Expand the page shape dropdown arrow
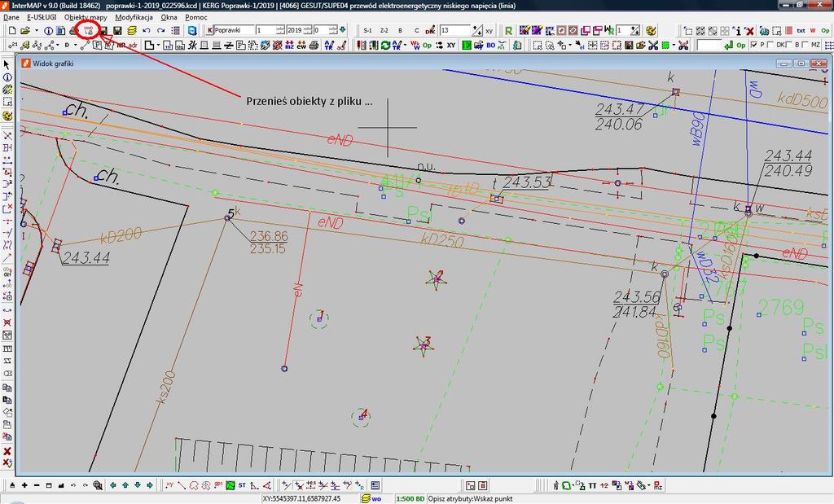Screen dimensions: 834x504 pos(158,46)
